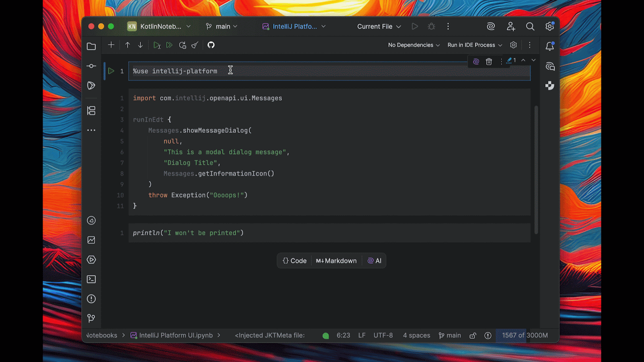Toggle the read-only lock in status bar
This screenshot has width=644, height=362.
click(473, 335)
